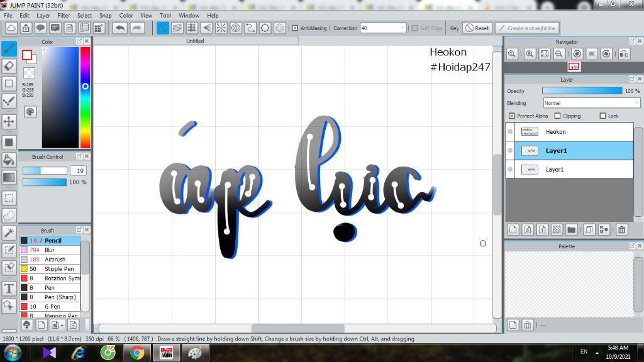The width and height of the screenshot is (644, 362).
Task: Hide the highlighted Layer1 layer
Action: tap(510, 151)
